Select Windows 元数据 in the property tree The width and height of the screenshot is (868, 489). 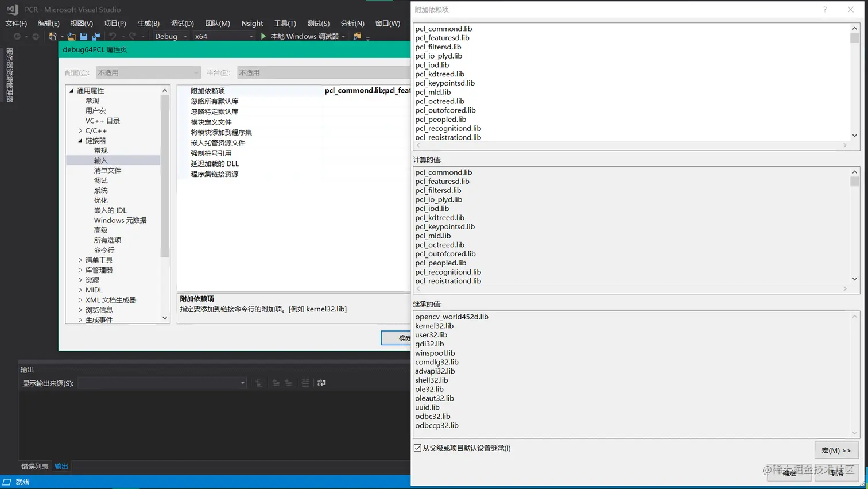coord(120,220)
